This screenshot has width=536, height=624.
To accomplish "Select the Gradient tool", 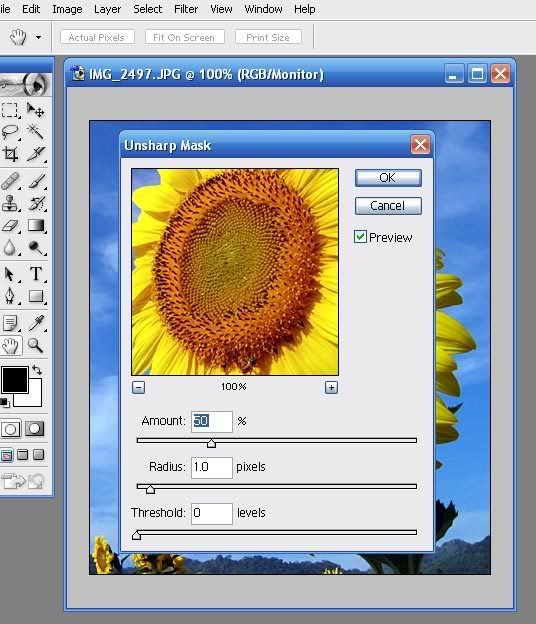I will pyautogui.click(x=35, y=226).
